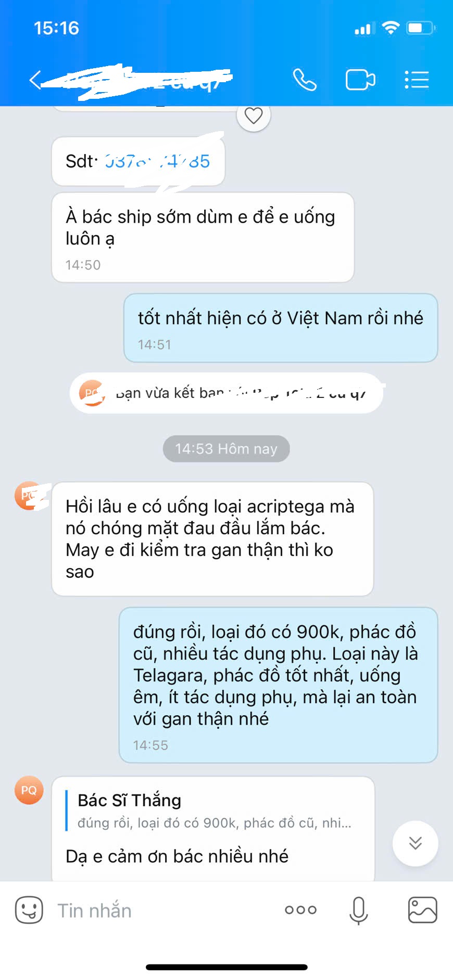Go back with the header arrow
The height and width of the screenshot is (980, 453).
point(35,80)
